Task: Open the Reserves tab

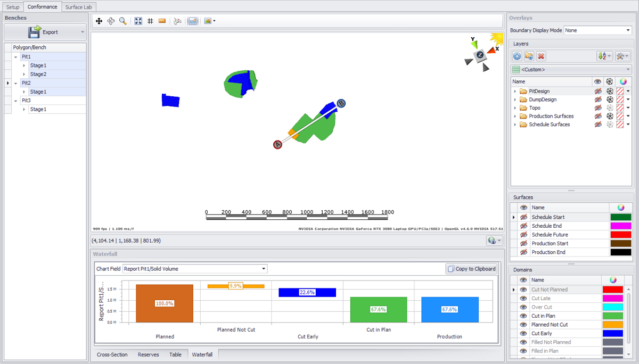Action: pos(148,354)
